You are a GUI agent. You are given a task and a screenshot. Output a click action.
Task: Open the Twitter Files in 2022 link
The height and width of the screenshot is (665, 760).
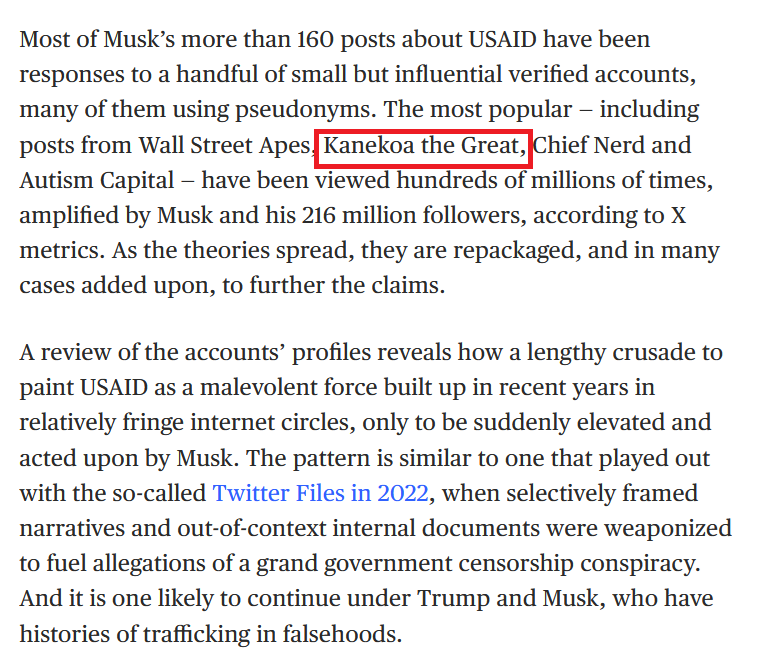(x=320, y=493)
